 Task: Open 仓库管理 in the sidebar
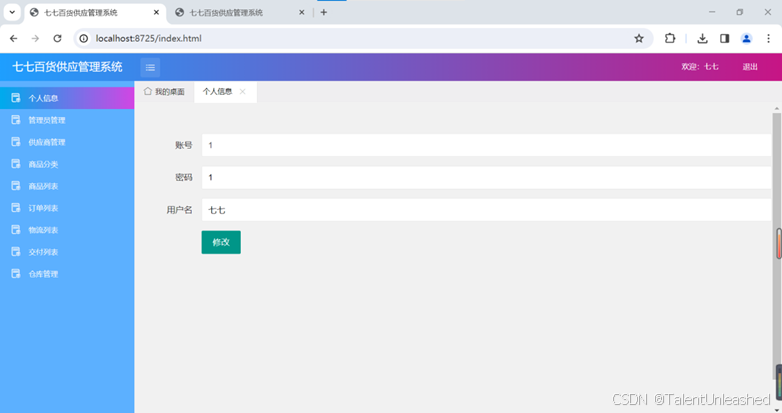(x=67, y=273)
